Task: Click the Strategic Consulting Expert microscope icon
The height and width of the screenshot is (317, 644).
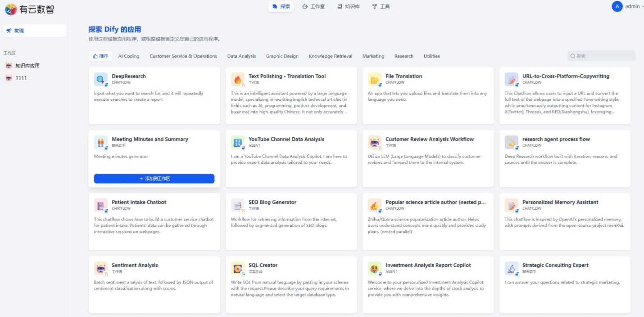Action: point(511,269)
